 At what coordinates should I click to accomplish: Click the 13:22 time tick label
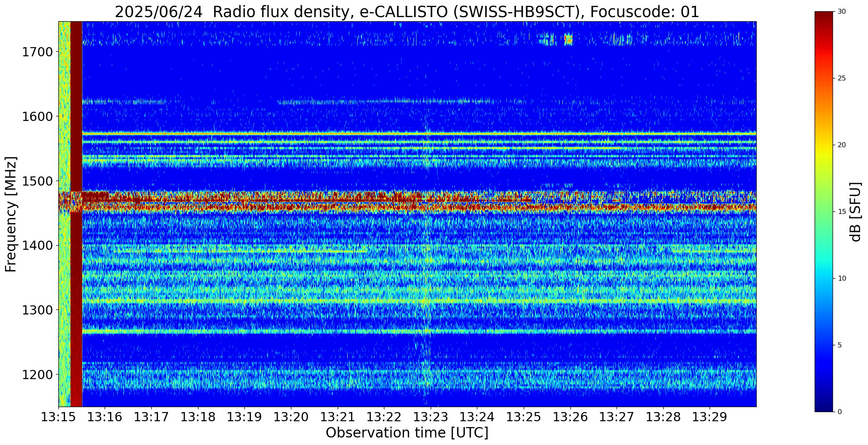pos(384,417)
